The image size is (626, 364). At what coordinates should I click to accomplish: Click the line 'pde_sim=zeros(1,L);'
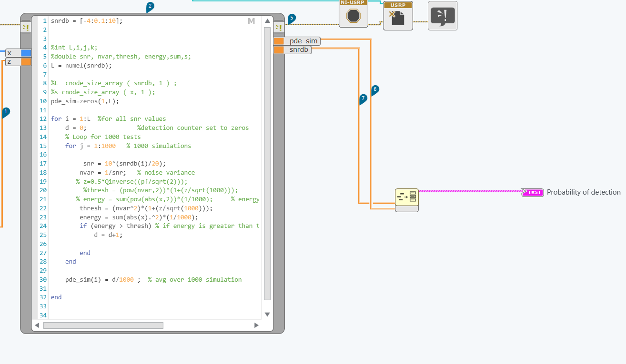[85, 101]
